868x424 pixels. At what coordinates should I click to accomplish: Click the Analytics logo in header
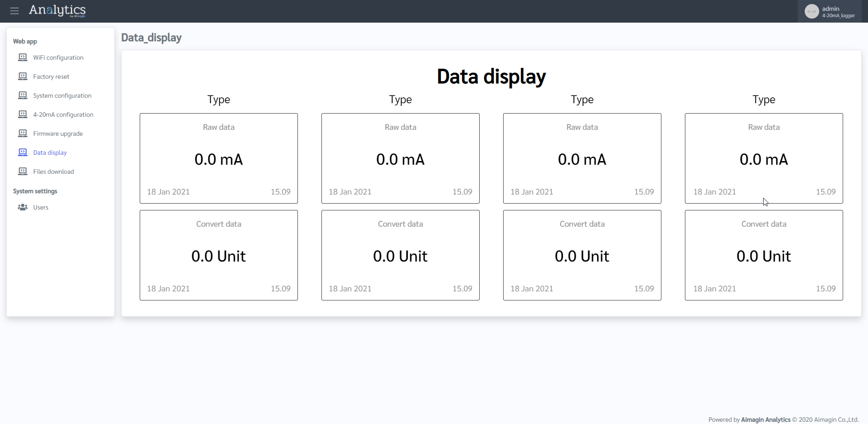(x=57, y=10)
